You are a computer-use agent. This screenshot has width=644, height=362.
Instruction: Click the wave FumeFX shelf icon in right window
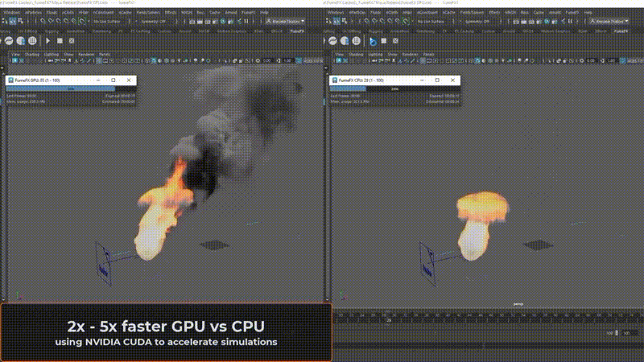pyautogui.click(x=332, y=41)
